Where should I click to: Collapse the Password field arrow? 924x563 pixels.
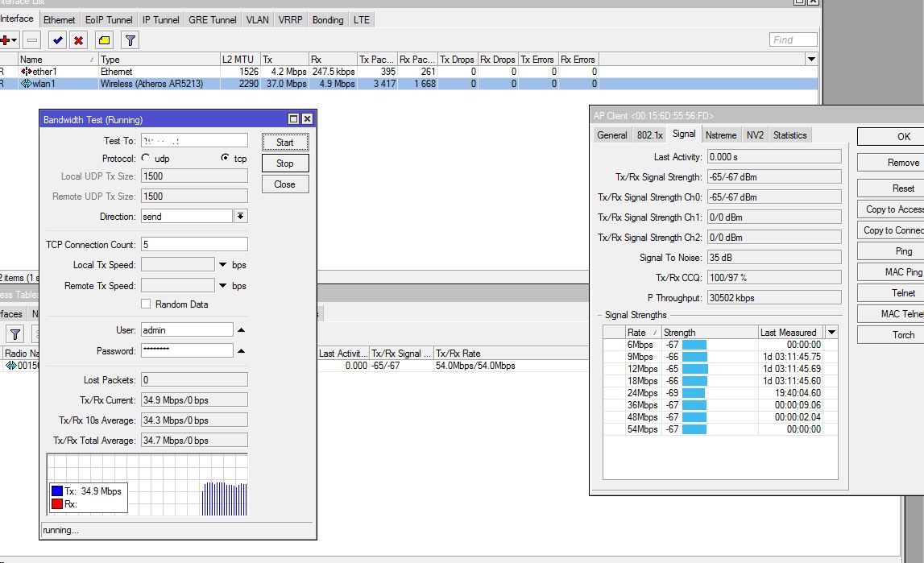pos(241,351)
